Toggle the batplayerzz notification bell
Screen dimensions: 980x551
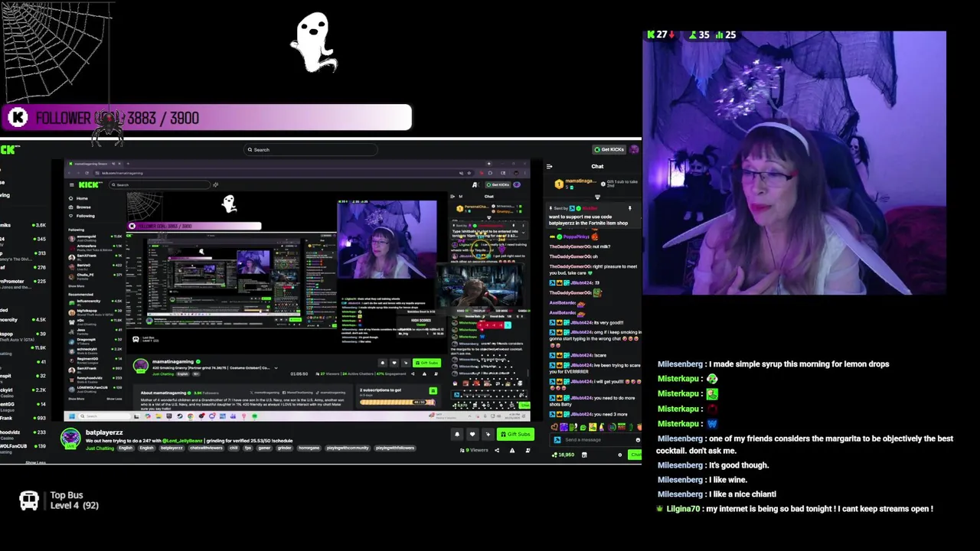457,434
